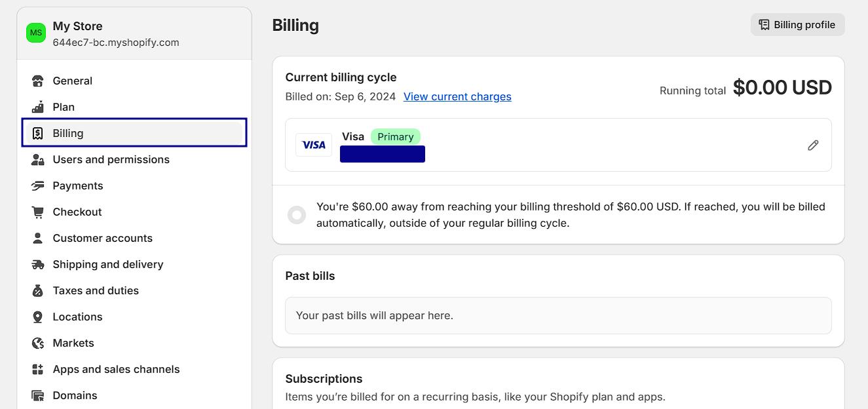The width and height of the screenshot is (868, 409).
Task: Open View current charges link
Action: pos(457,96)
